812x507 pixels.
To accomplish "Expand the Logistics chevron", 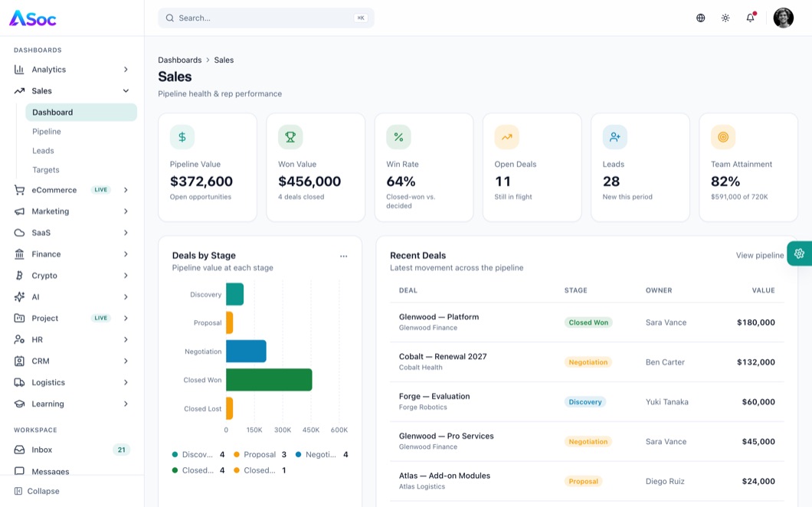I will click(126, 382).
